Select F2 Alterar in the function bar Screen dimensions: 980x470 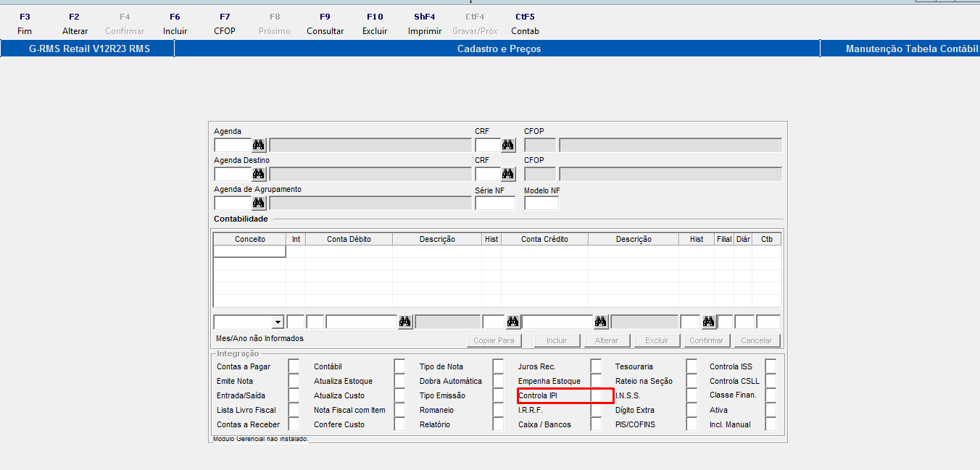click(x=75, y=24)
